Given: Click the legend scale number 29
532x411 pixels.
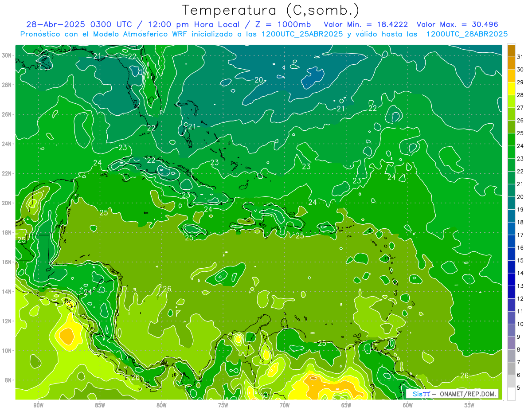Looking at the screenshot, I should (520, 82).
